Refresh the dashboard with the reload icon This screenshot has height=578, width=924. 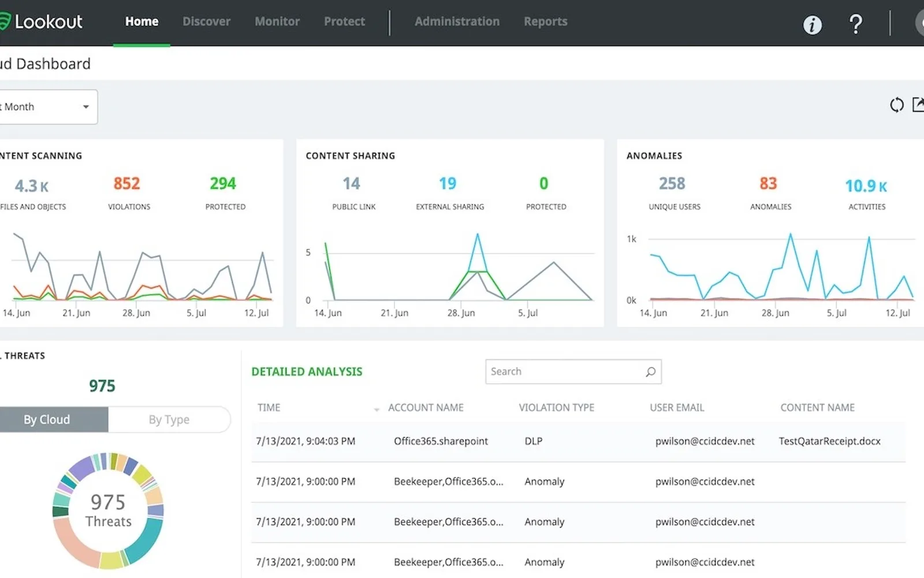pos(896,105)
